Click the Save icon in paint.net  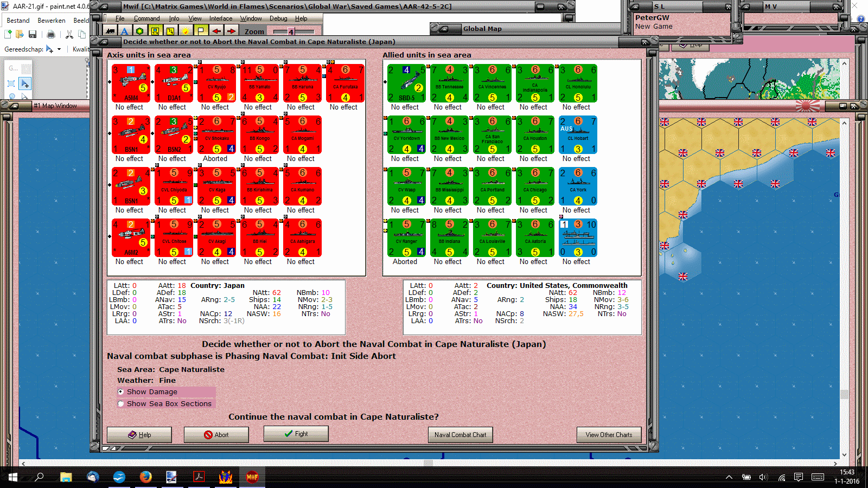coord(33,34)
